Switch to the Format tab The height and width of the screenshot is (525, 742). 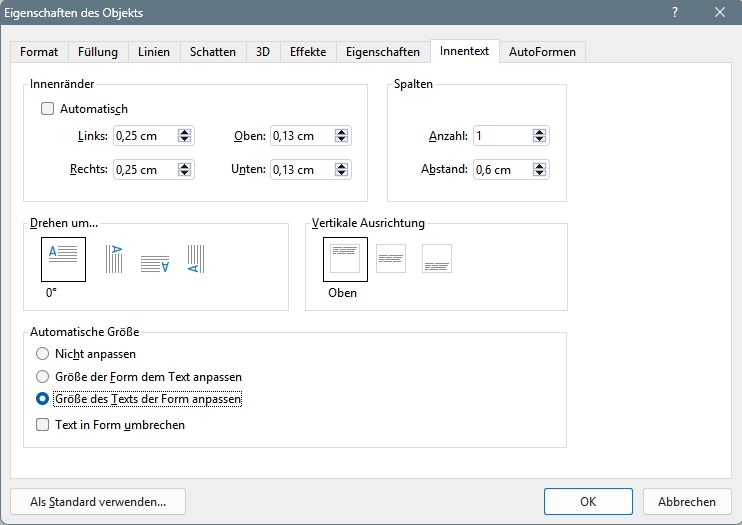pos(39,52)
